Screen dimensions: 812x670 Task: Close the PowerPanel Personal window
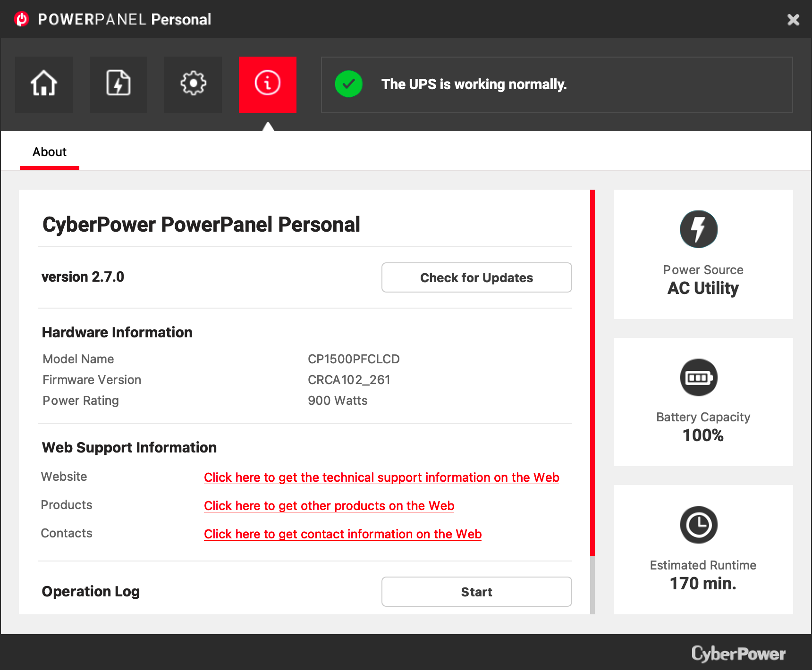pos(793,19)
